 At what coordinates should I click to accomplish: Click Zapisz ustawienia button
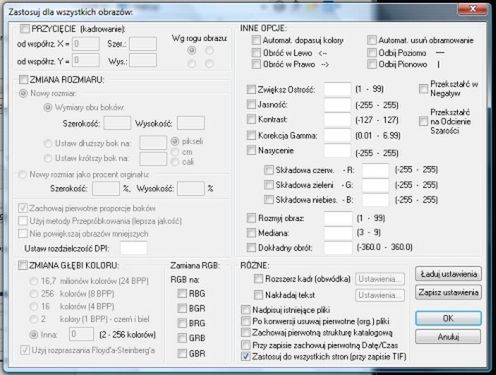448,292
